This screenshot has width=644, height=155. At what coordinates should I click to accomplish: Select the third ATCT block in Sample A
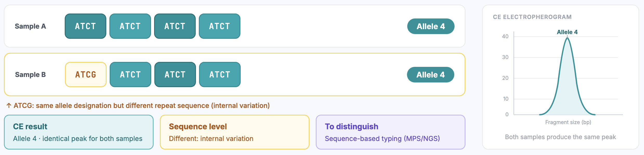point(175,26)
